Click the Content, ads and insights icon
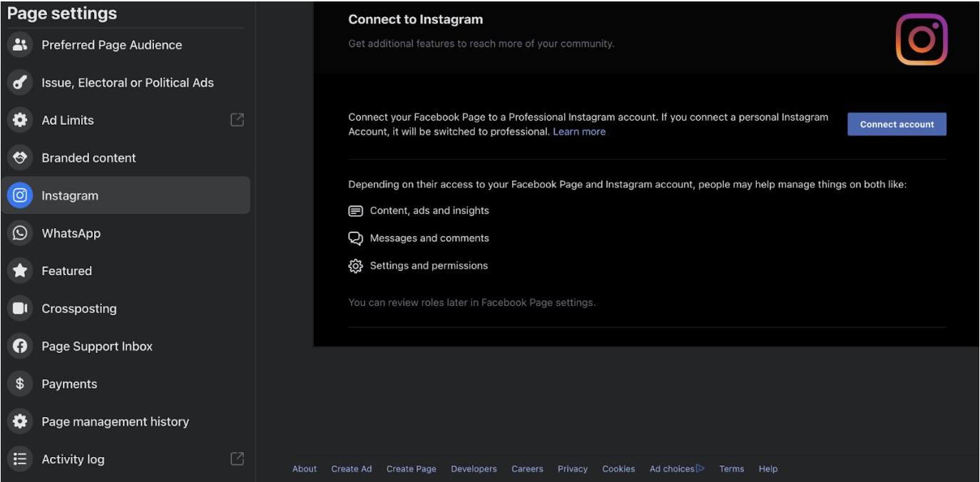 click(355, 211)
